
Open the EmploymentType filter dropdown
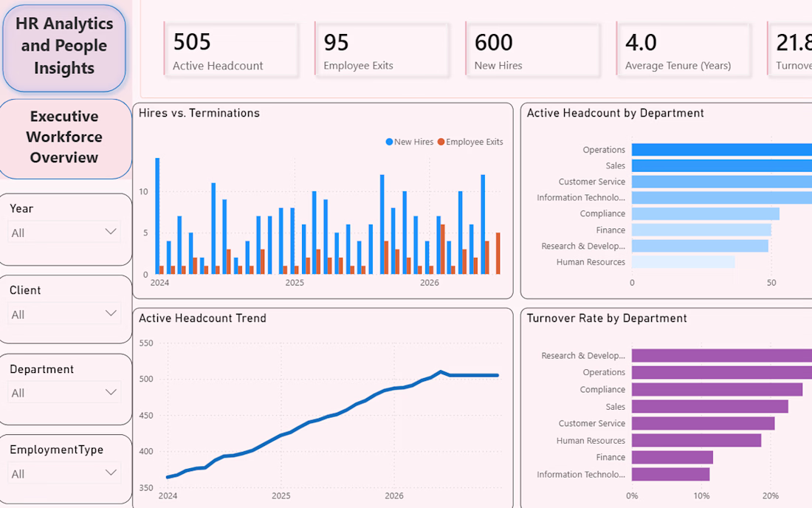coord(64,473)
